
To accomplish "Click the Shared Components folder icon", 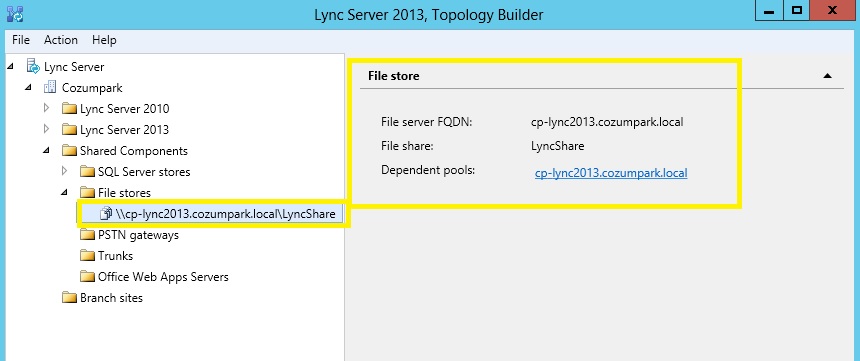I will 69,150.
